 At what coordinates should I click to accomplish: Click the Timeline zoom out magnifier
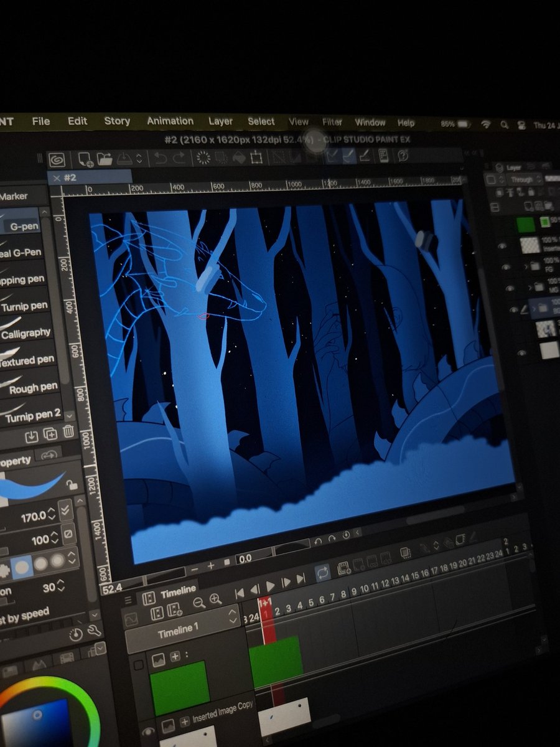[199, 601]
